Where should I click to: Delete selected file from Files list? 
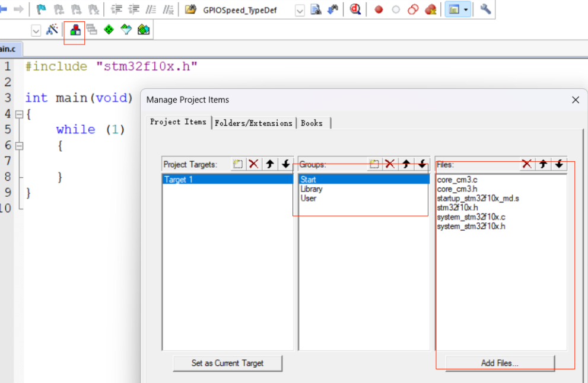(x=527, y=164)
